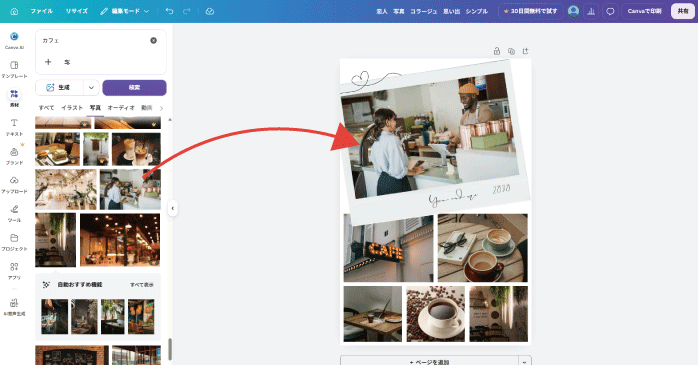Open the リサイズ menu
Viewport: 698px width, 365px height.
[x=77, y=11]
